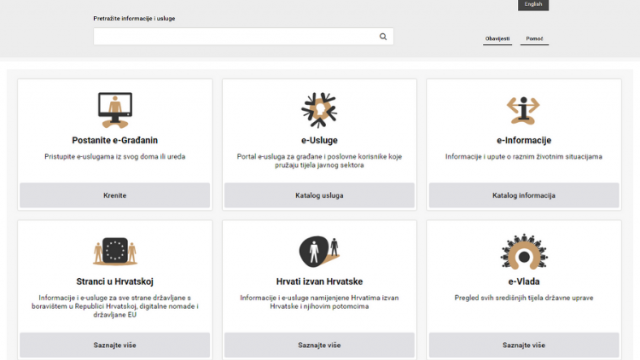This screenshot has height=360, width=640.
Task: Open the Obavijesti link
Action: (x=497, y=39)
